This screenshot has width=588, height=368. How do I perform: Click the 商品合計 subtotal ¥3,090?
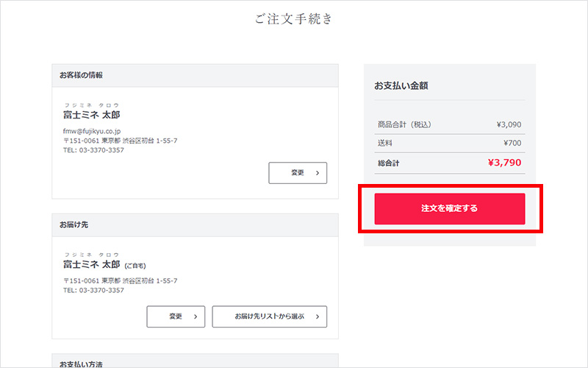509,124
